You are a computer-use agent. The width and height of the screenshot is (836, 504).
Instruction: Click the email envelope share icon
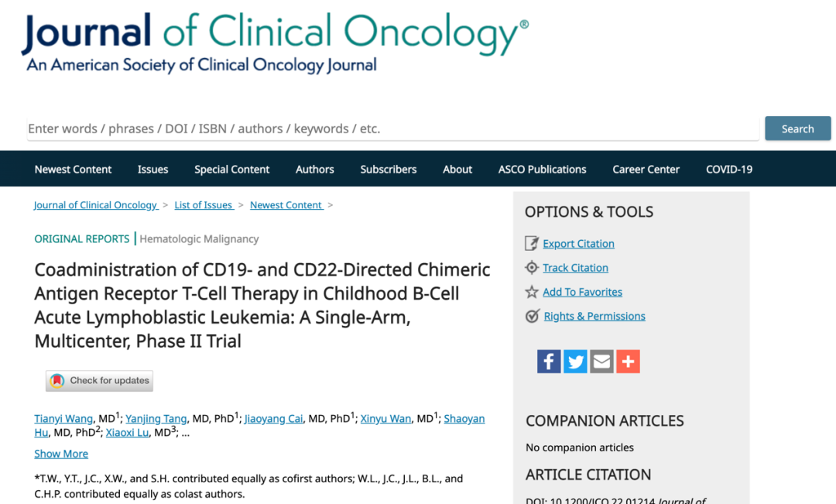[x=602, y=362]
